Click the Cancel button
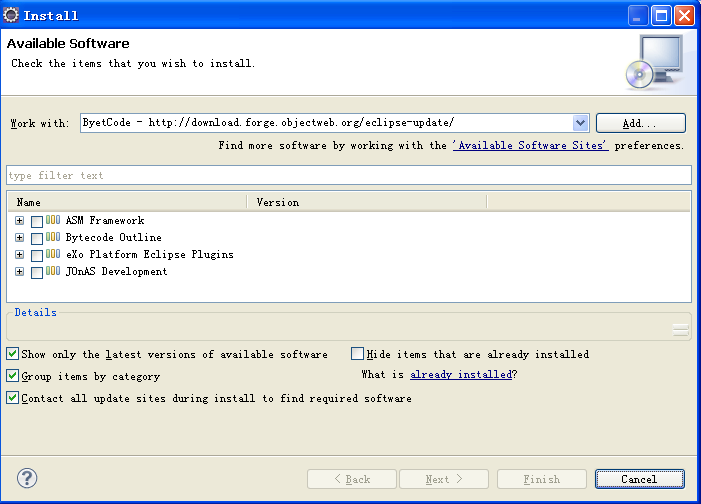701x504 pixels. [x=639, y=479]
